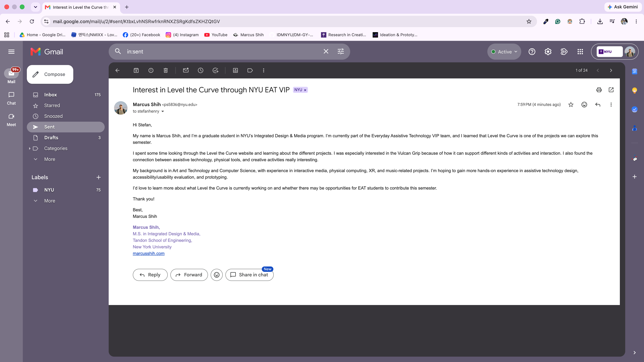Delete this email with trash icon
Screen dimensions: 644x362
click(166, 70)
